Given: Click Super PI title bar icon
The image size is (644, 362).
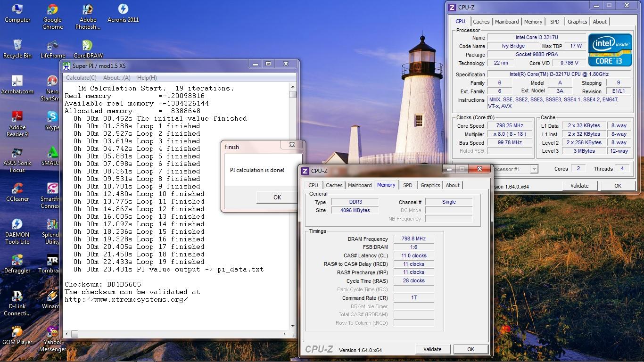Looking at the screenshot, I should pyautogui.click(x=67, y=66).
